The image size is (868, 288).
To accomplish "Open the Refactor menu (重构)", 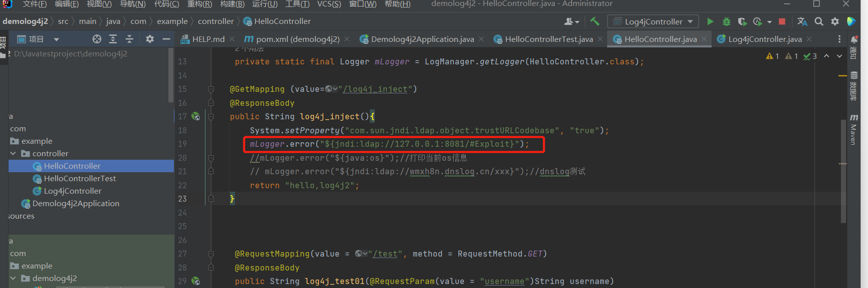I will coord(199,4).
